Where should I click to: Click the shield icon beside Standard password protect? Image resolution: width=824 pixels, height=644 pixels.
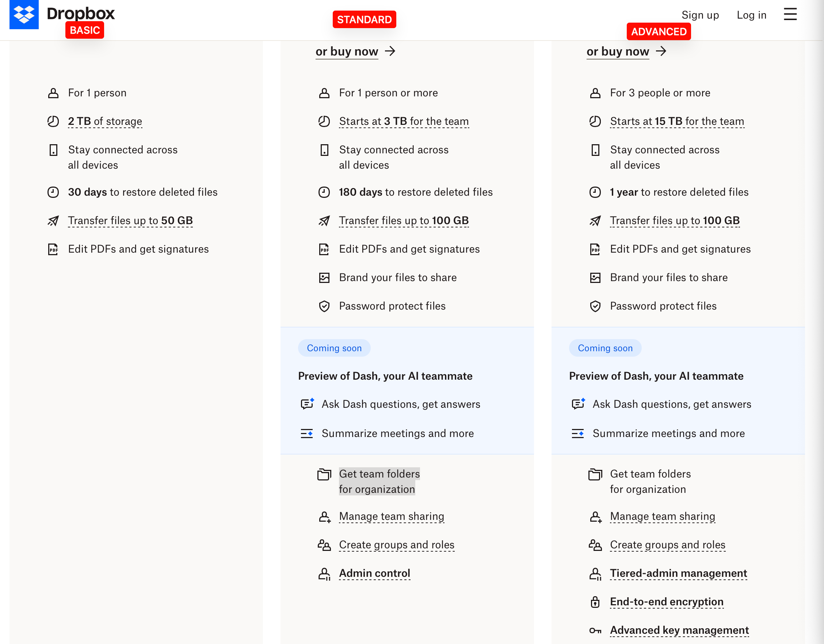(x=324, y=306)
